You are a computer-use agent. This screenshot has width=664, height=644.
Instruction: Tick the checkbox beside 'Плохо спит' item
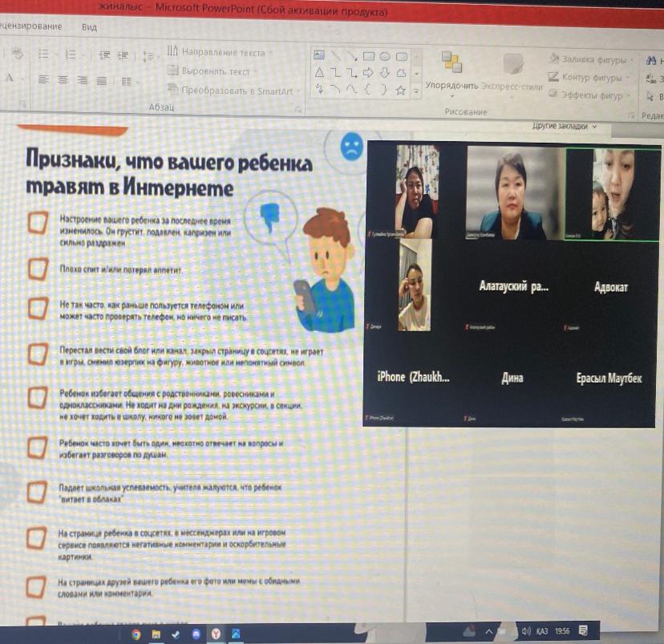[x=37, y=269]
